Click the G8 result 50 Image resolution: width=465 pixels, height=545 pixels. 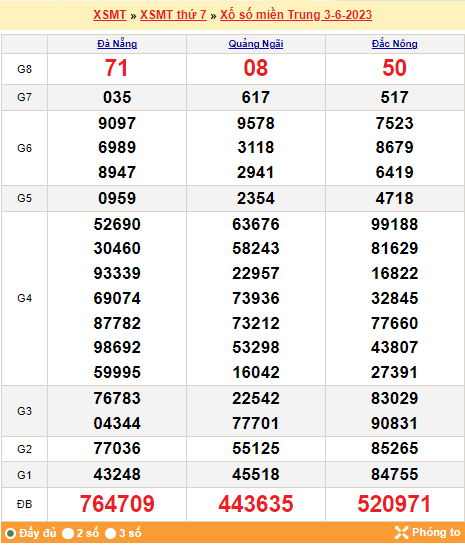394,68
